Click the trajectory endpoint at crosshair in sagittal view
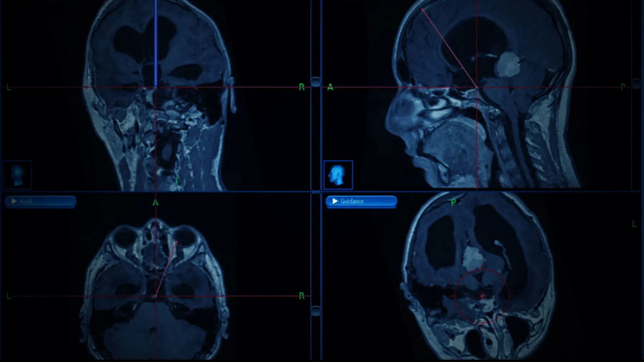The image size is (644, 362). tap(476, 87)
